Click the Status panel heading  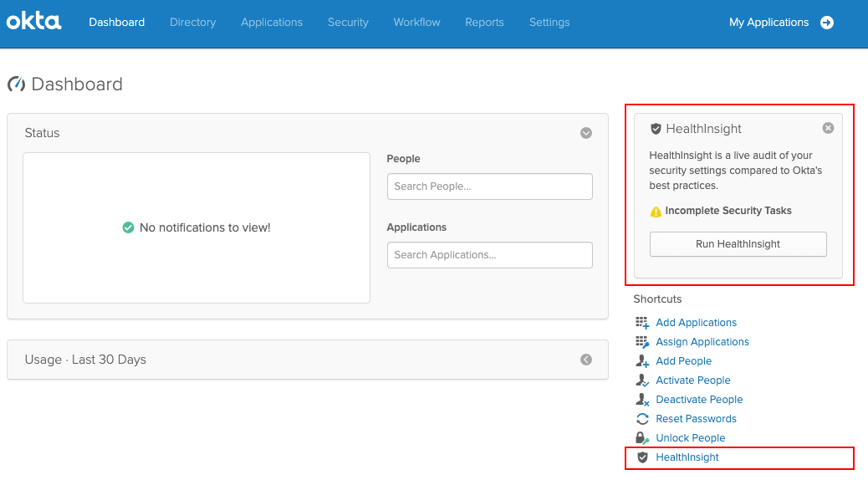[x=42, y=133]
